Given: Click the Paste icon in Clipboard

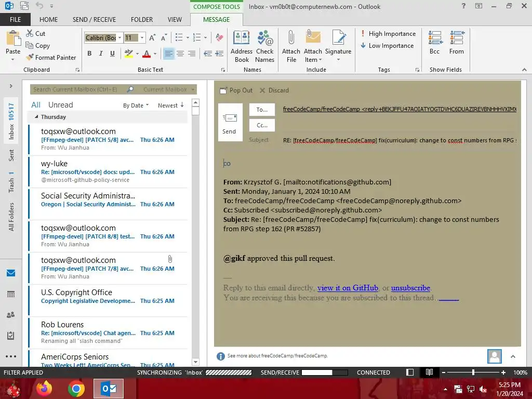Looking at the screenshot, I should click(x=13, y=38).
